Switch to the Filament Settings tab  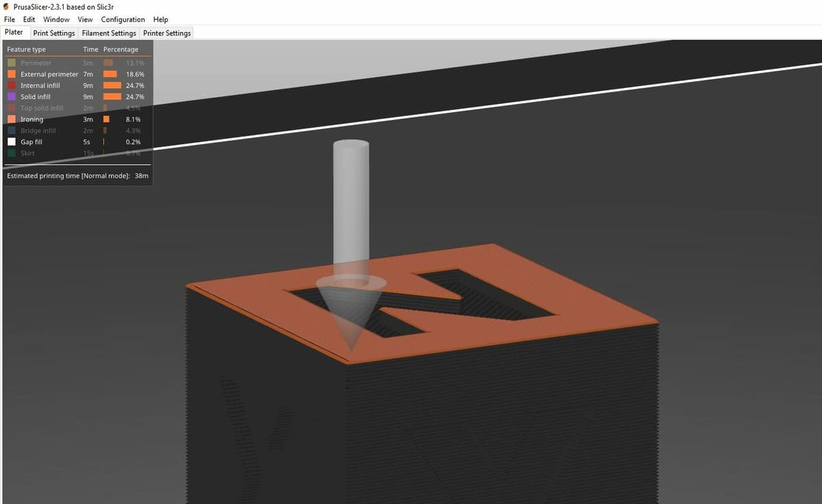pos(109,33)
